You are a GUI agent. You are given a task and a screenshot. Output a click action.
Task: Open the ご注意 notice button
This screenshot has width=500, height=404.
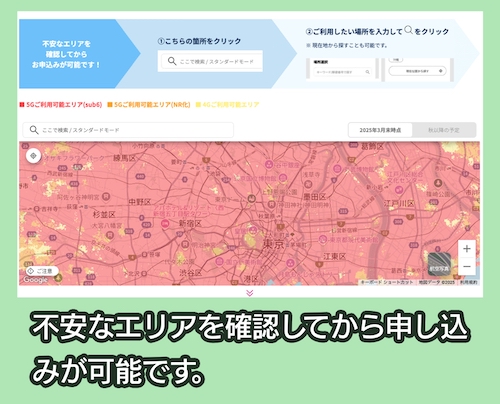point(42,271)
